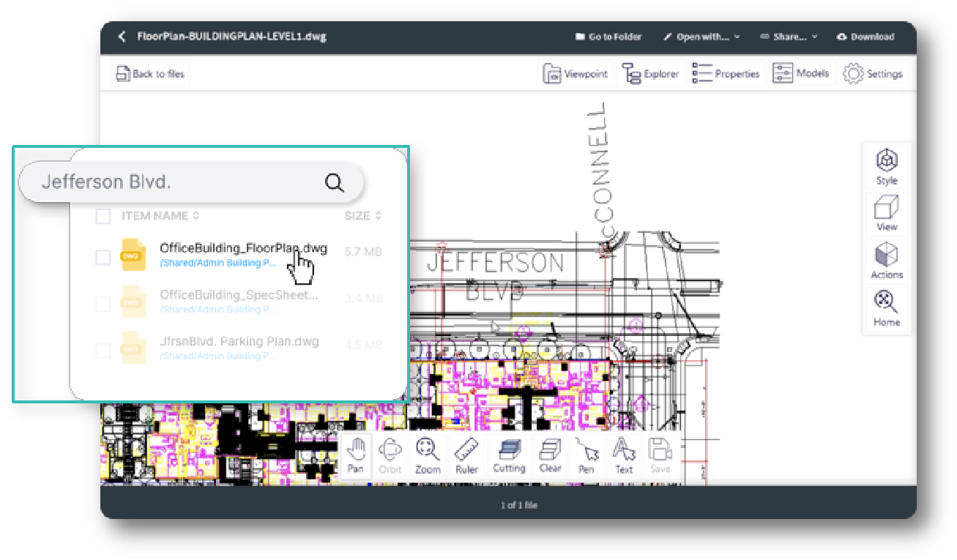Screen dimensions: 957x560
Task: Choose the Cutting plane tool
Action: (x=509, y=455)
